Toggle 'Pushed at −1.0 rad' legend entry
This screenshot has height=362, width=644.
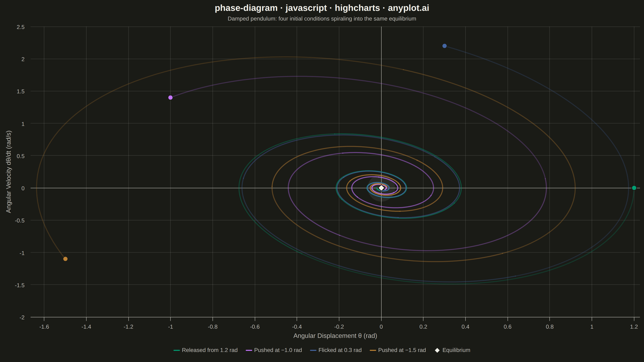point(278,350)
